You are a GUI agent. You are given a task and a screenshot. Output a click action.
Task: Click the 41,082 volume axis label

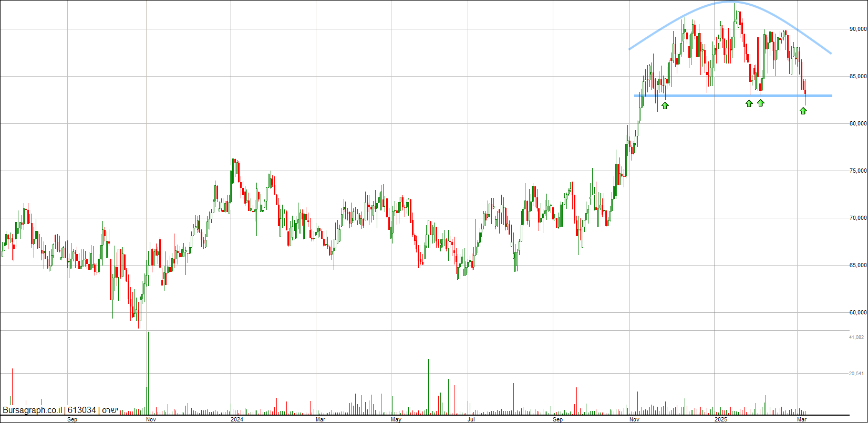tap(856, 337)
